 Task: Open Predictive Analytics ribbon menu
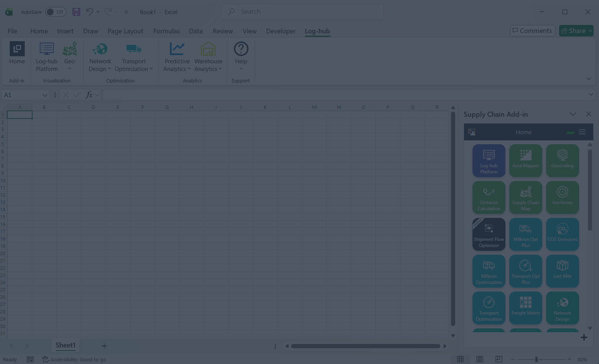point(177,57)
